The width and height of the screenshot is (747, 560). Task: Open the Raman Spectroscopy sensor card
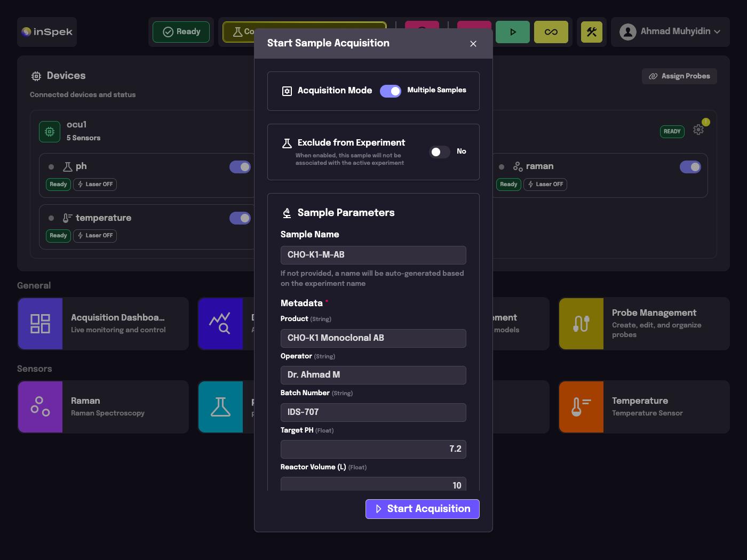(103, 407)
